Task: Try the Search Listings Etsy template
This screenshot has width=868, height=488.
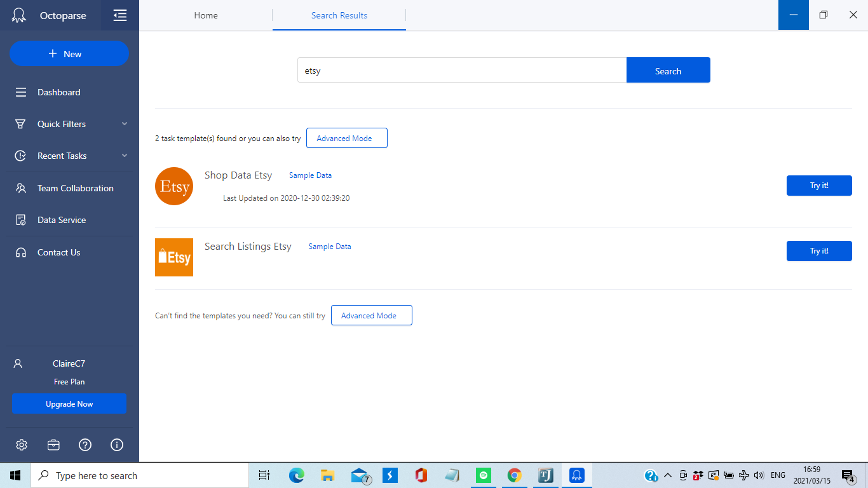Action: [819, 251]
